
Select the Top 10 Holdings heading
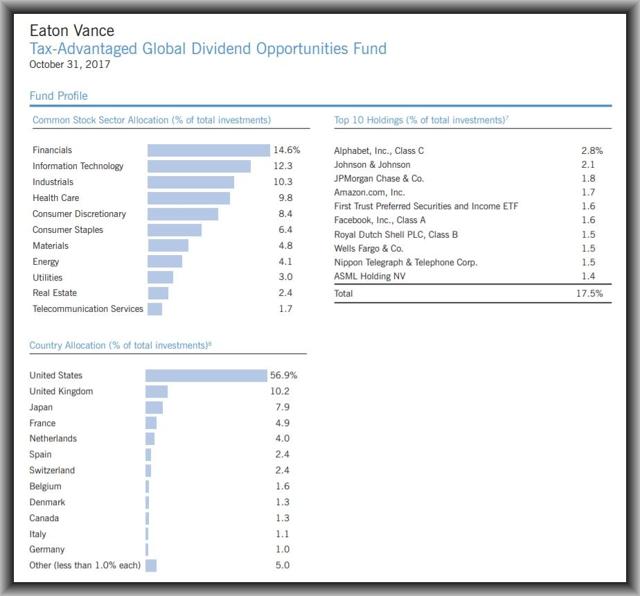[x=421, y=120]
